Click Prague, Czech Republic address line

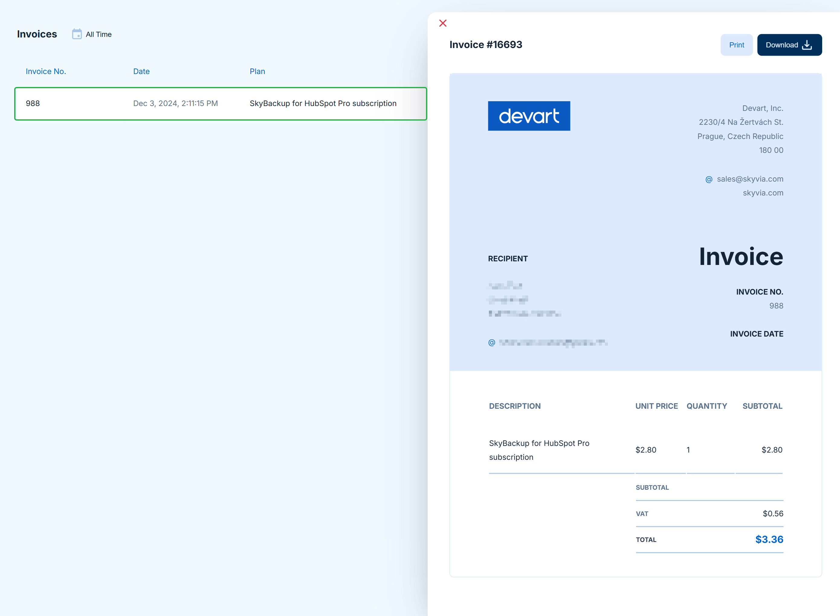click(x=740, y=136)
